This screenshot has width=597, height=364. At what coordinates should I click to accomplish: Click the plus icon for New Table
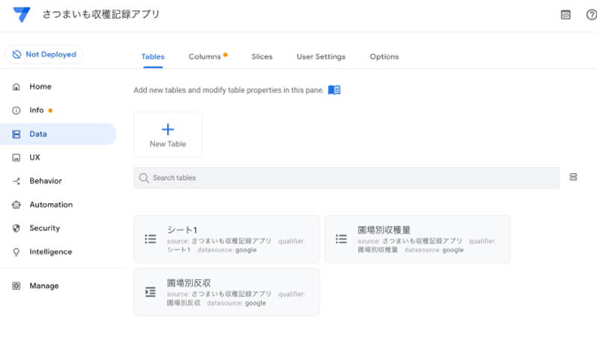tap(168, 129)
